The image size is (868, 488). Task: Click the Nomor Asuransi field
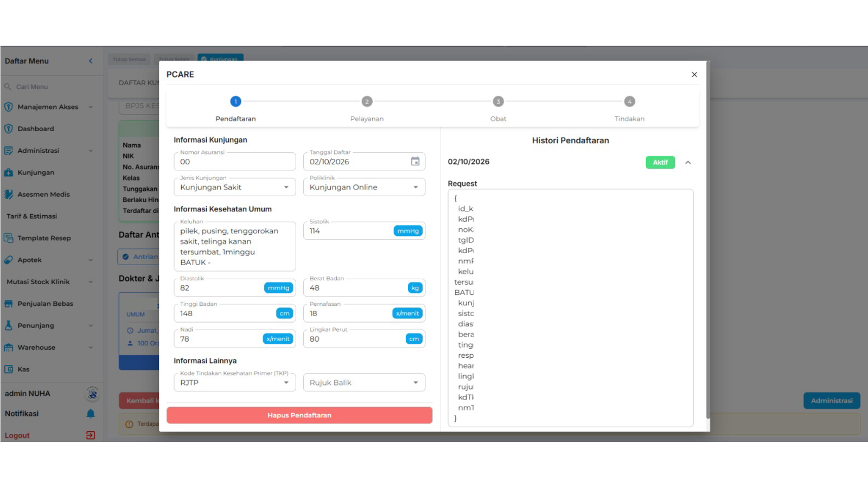pyautogui.click(x=235, y=162)
